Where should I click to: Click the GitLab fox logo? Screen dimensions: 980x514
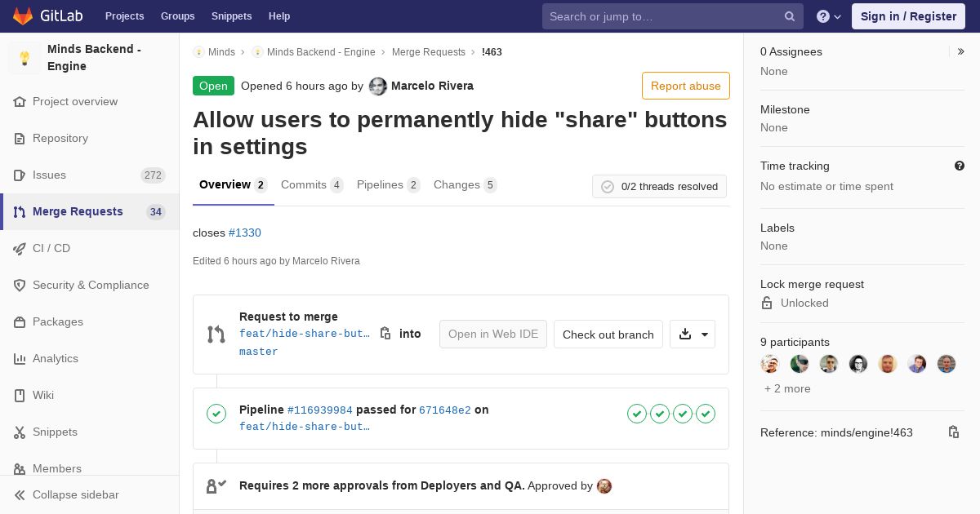pyautogui.click(x=23, y=16)
